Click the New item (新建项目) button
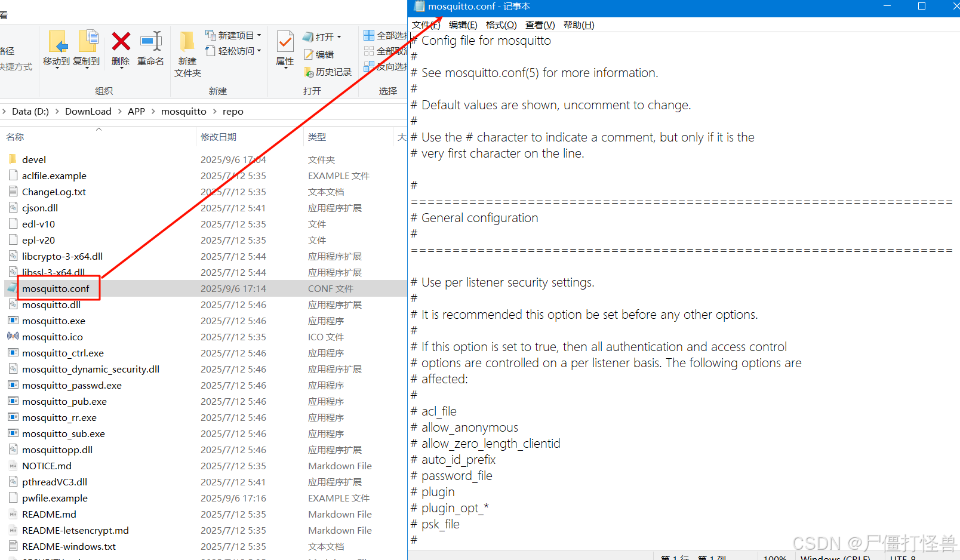This screenshot has height=560, width=960. click(233, 35)
